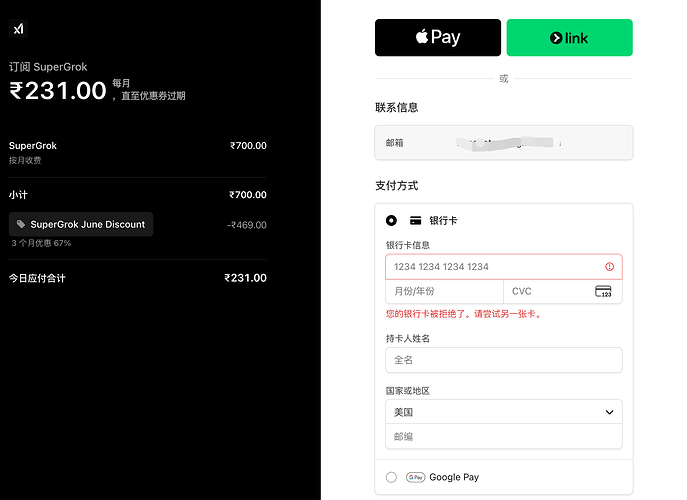Select the bank card (银行卡) radio option
The width and height of the screenshot is (687, 500).
391,220
